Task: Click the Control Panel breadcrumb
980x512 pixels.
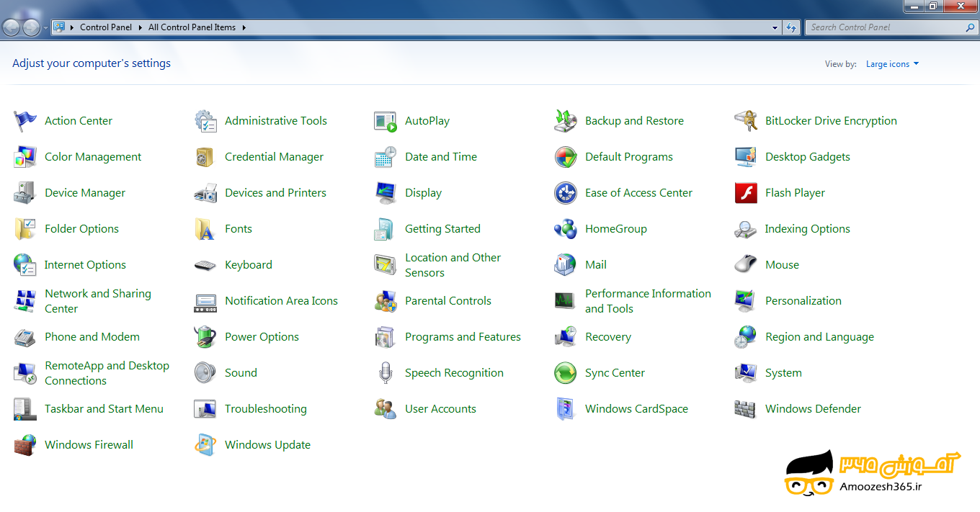Action: (106, 27)
